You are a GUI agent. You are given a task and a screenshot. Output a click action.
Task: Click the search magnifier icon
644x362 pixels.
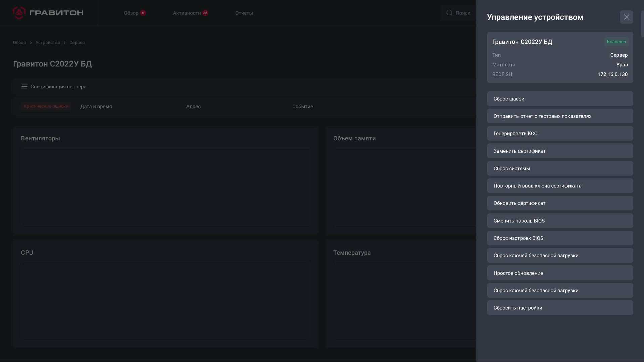click(x=449, y=13)
